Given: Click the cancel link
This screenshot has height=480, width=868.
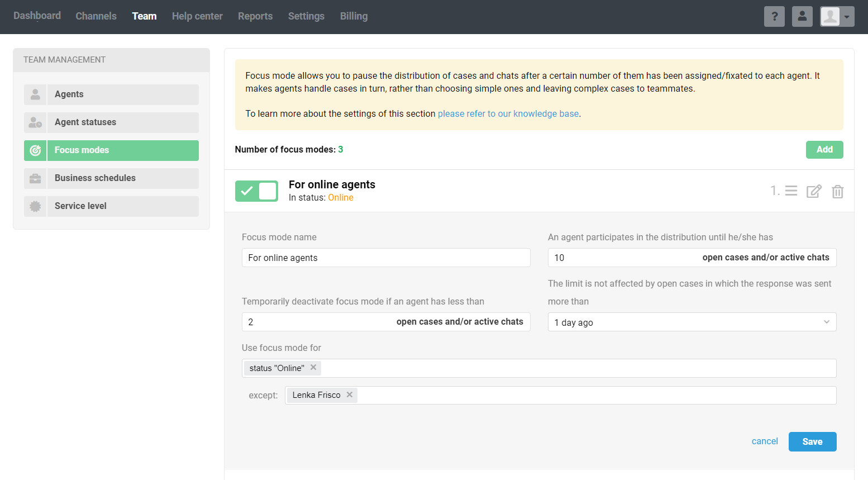Looking at the screenshot, I should pyautogui.click(x=764, y=441).
